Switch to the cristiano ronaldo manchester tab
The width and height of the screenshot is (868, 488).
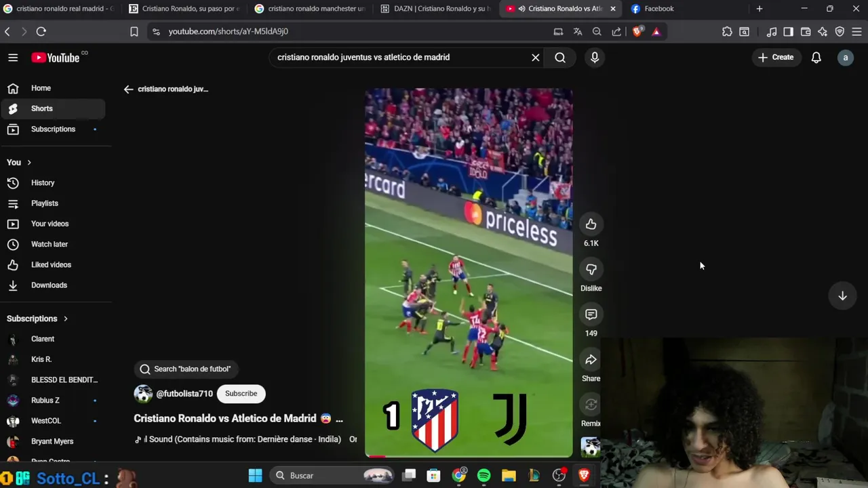311,9
